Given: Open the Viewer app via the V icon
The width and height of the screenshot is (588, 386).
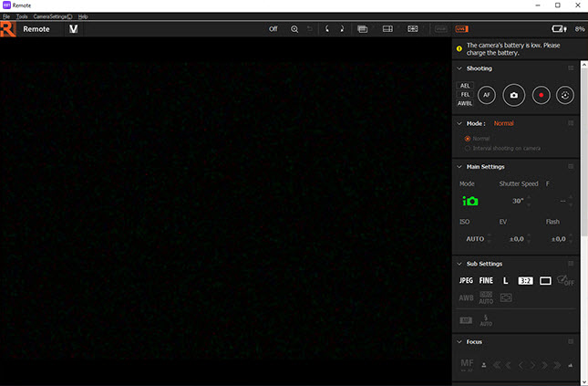Looking at the screenshot, I should (x=74, y=29).
